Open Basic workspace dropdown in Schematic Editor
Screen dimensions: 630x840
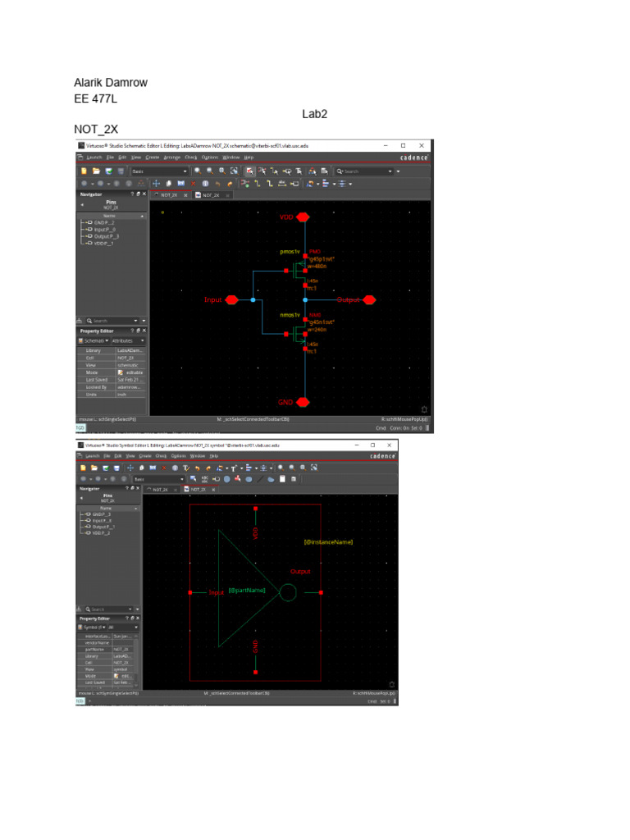pyautogui.click(x=160, y=171)
